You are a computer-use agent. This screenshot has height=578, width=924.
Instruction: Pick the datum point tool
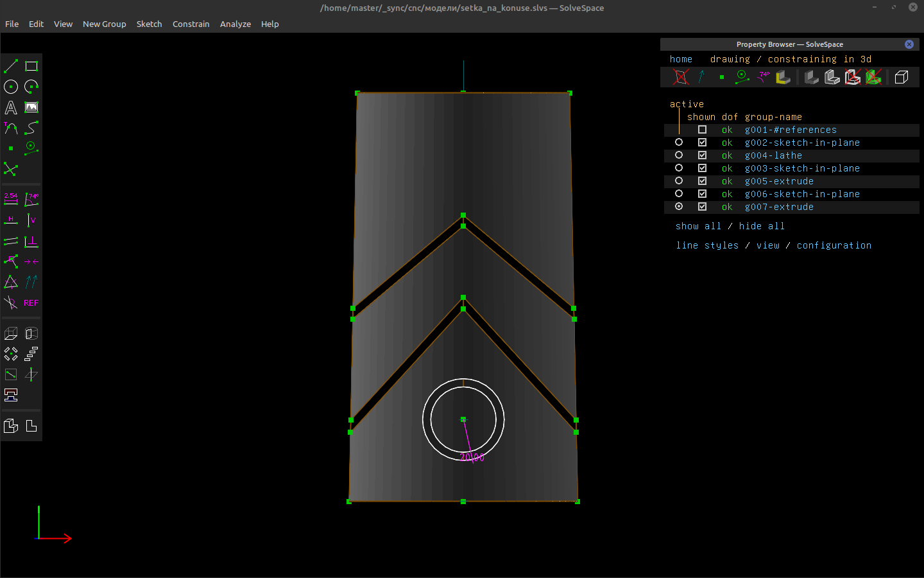(11, 148)
